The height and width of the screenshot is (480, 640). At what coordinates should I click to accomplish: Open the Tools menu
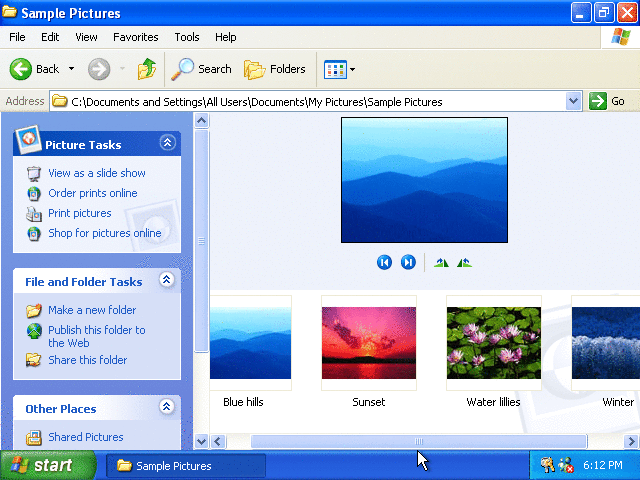click(187, 37)
